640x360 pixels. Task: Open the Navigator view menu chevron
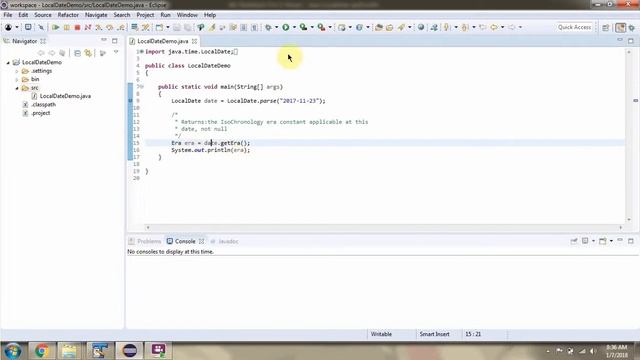pyautogui.click(x=116, y=52)
